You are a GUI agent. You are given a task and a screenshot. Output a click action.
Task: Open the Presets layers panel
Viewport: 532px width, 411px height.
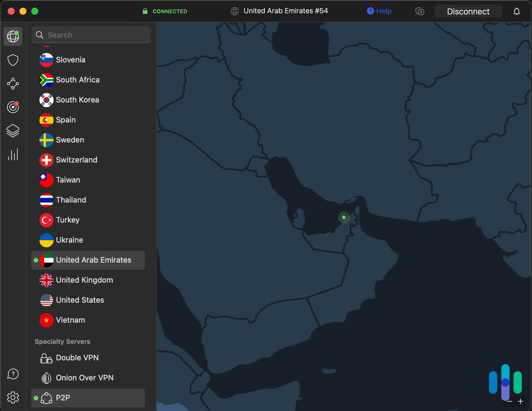pyautogui.click(x=13, y=131)
